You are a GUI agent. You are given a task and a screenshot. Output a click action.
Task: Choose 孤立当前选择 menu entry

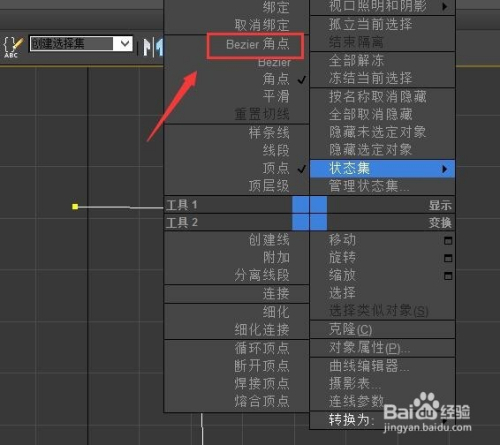click(370, 24)
